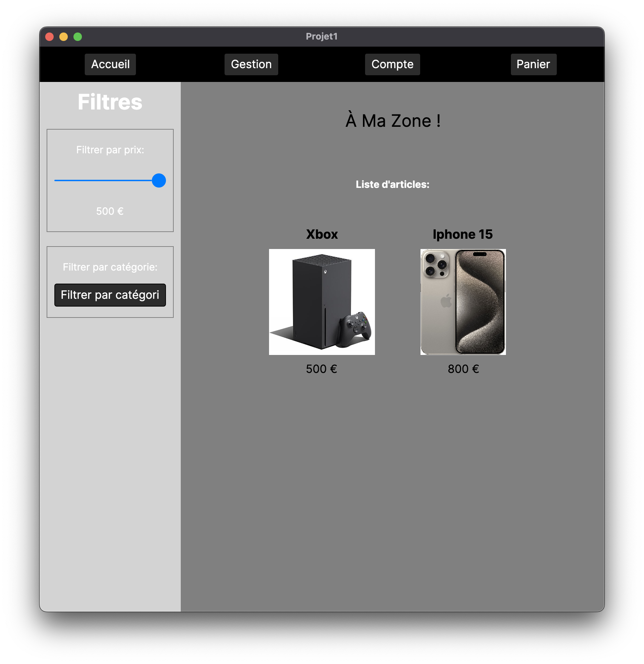Screen dimensions: 644x664
Task: Click the Xbox product title
Action: (x=322, y=234)
